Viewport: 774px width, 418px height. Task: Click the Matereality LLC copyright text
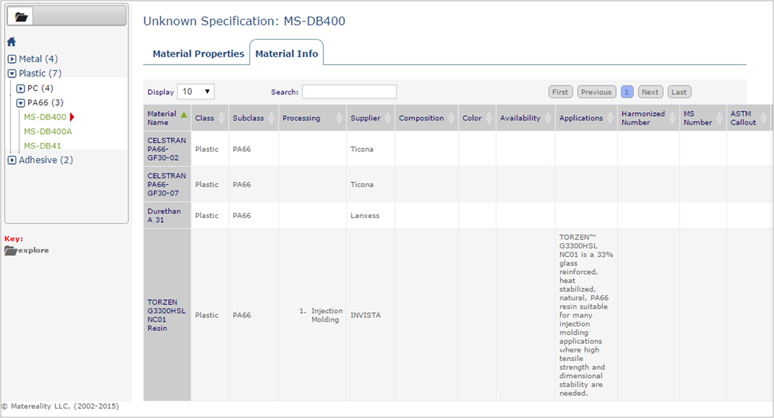pos(60,406)
